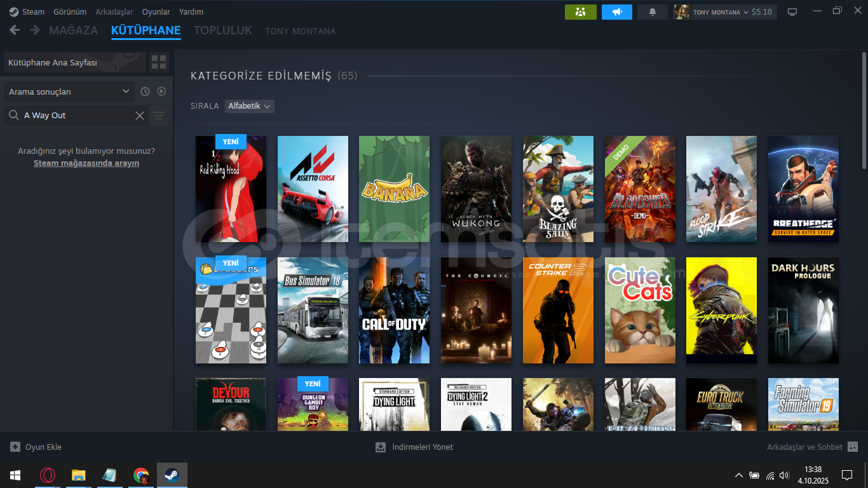Open the advanced filter icon beside search
This screenshot has width=868, height=488.
pos(159,116)
